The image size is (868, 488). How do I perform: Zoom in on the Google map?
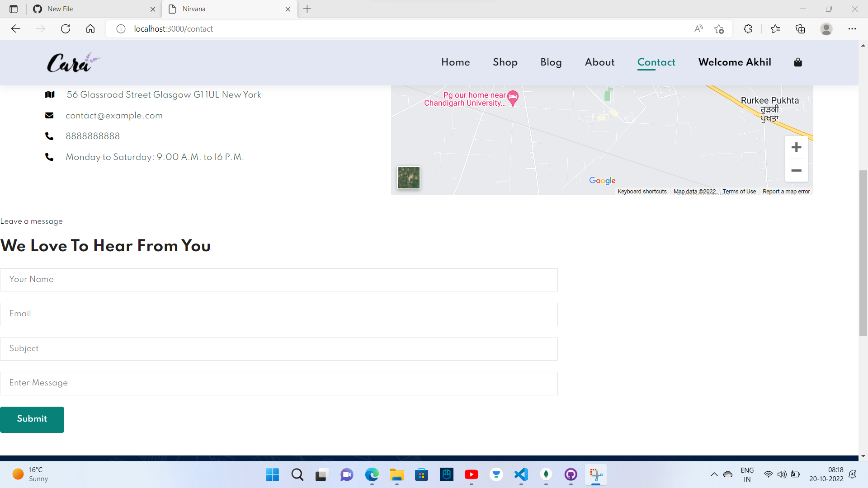tap(796, 147)
